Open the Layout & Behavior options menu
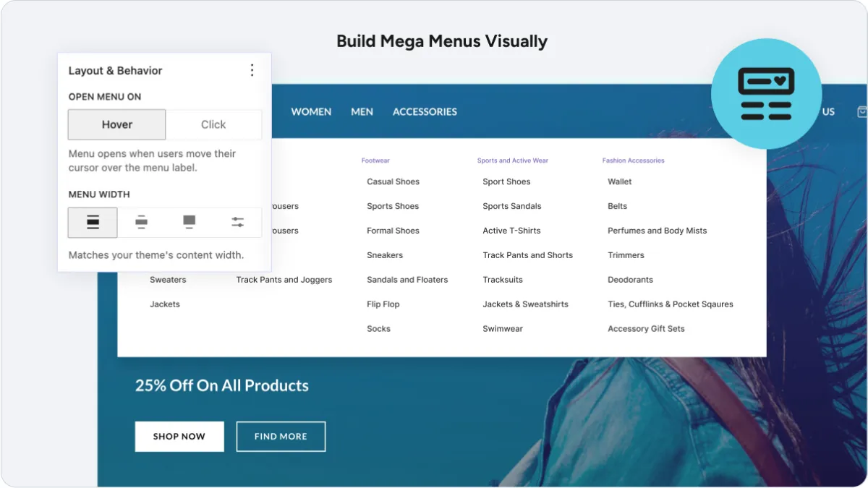The height and width of the screenshot is (488, 868). tap(252, 70)
